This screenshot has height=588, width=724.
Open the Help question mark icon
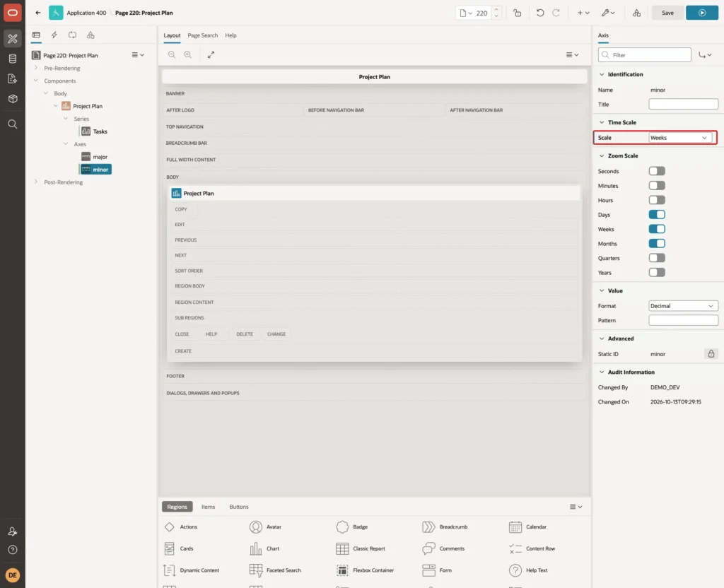pos(13,550)
